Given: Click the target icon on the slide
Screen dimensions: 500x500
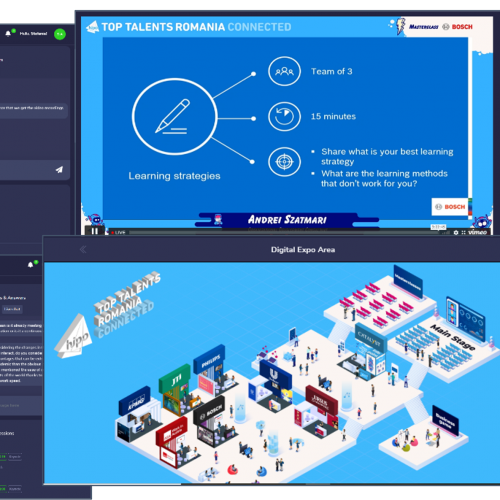Looking at the screenshot, I should pos(284,162).
